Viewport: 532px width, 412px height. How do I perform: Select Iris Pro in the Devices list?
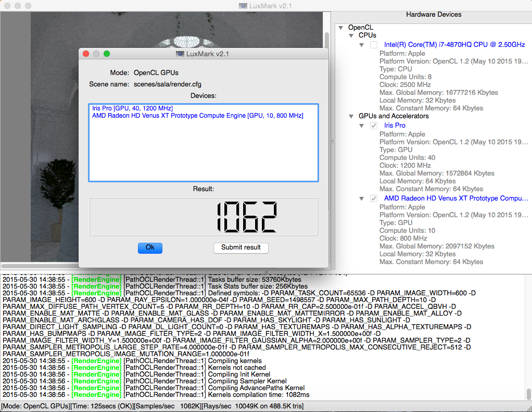132,108
